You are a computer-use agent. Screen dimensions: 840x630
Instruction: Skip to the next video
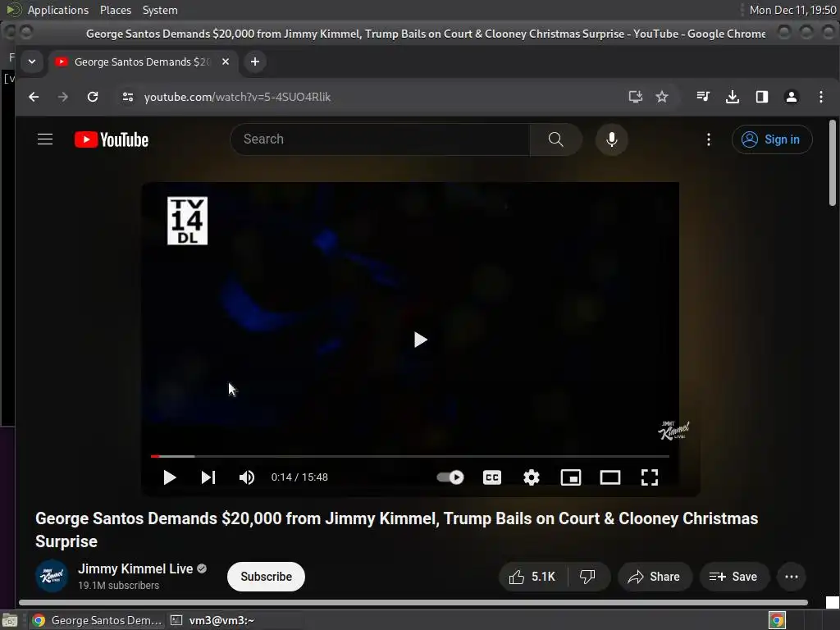208,477
